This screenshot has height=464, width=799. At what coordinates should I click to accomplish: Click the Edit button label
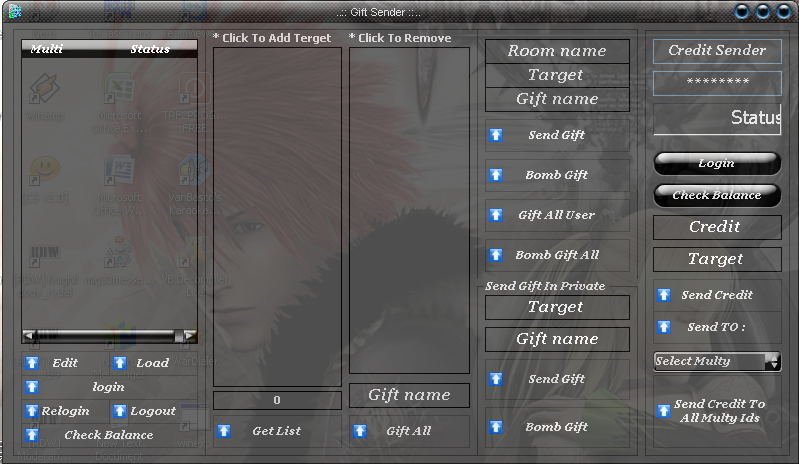[x=65, y=363]
